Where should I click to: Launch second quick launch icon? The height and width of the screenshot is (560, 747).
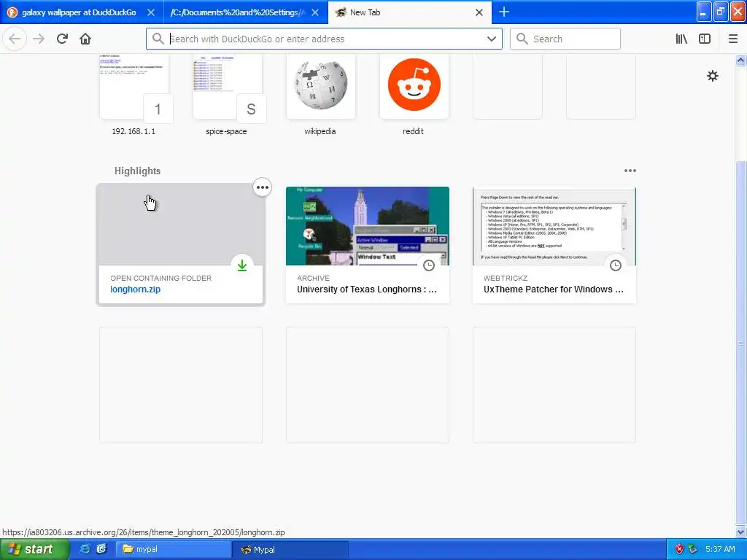click(101, 550)
